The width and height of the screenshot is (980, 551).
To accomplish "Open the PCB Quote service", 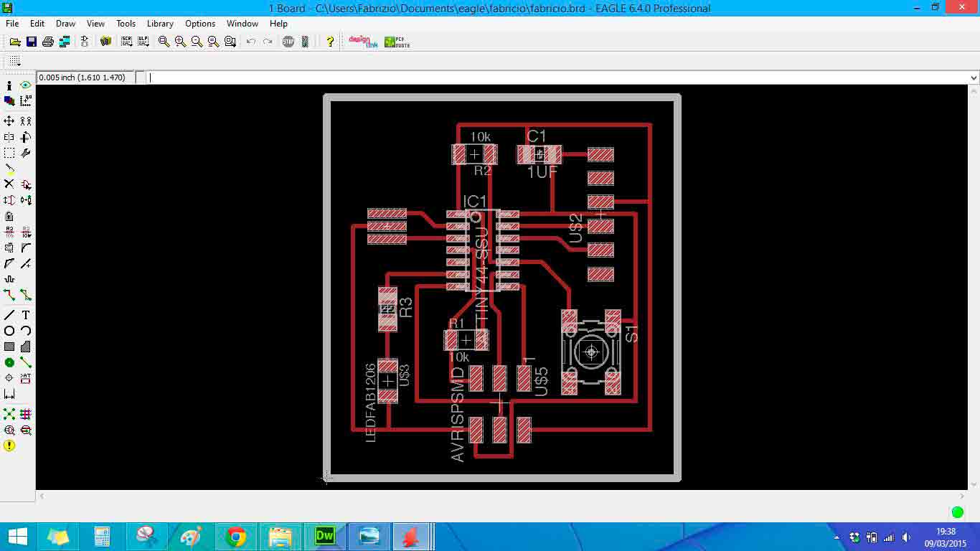I will 397,42.
